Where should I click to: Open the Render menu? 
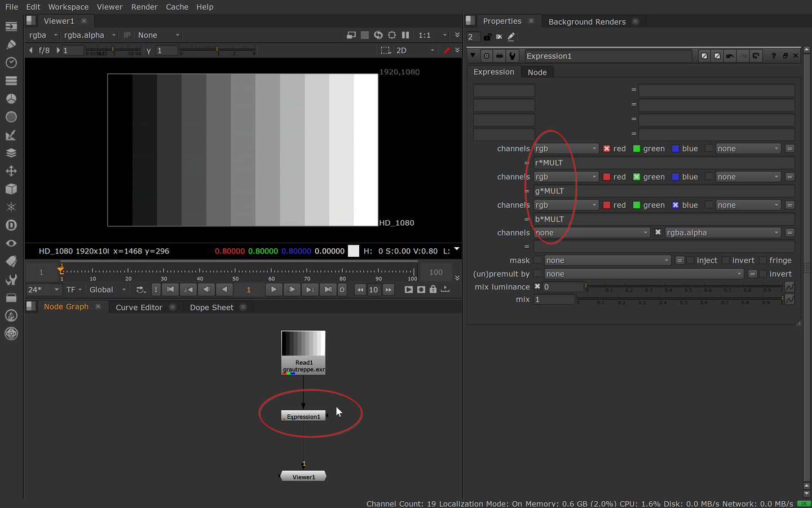point(144,7)
